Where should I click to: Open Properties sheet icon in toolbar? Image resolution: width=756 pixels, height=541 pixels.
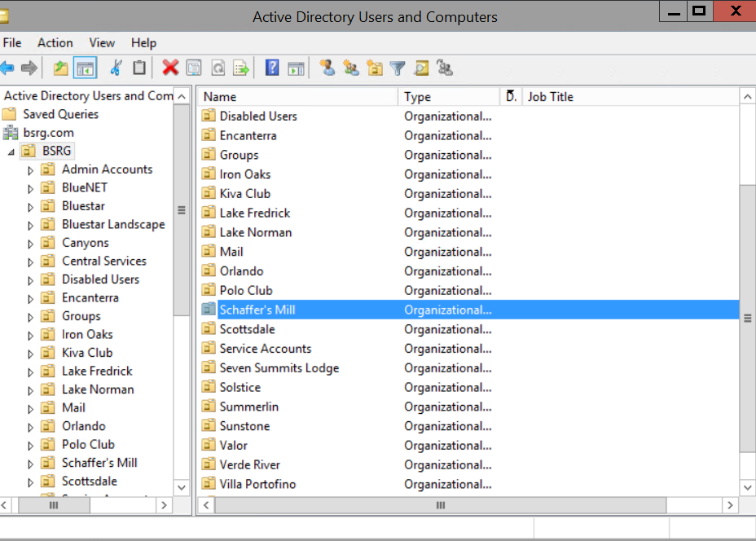point(194,68)
